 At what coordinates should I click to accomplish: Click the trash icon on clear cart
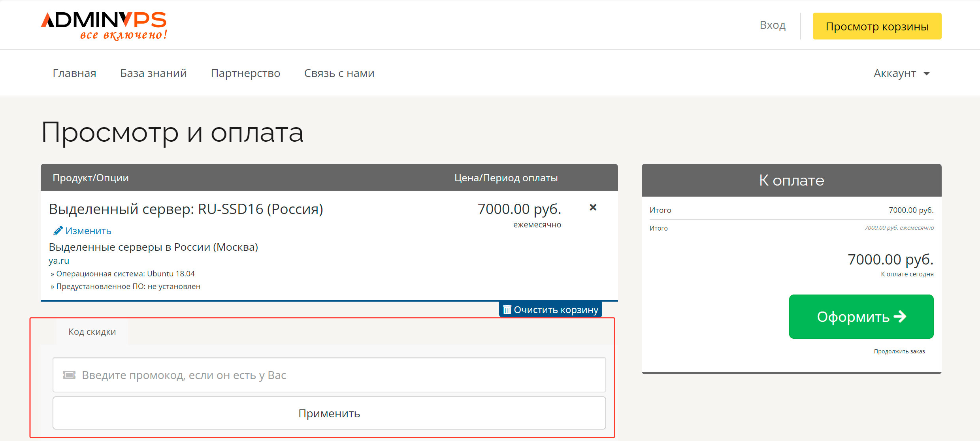(507, 310)
